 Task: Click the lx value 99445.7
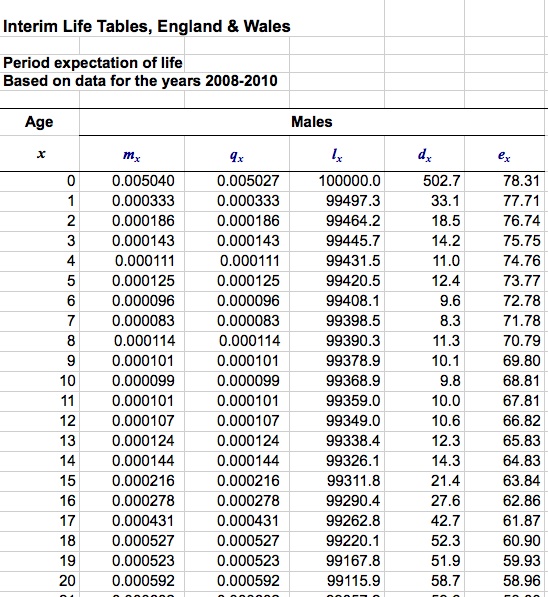click(x=353, y=241)
